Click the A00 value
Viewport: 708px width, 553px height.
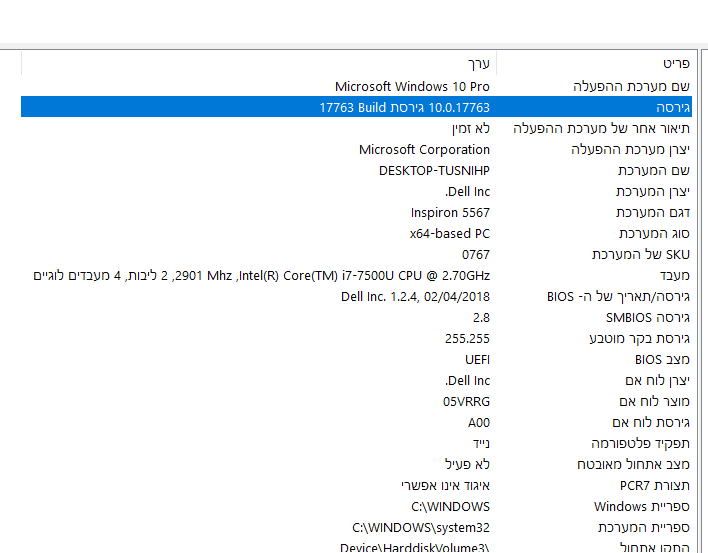(479, 423)
